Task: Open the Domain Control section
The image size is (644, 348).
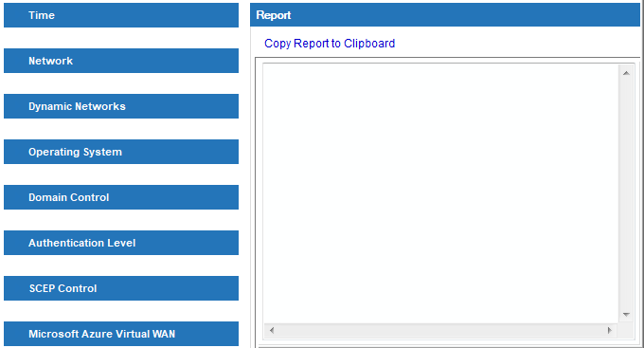Action: [121, 197]
